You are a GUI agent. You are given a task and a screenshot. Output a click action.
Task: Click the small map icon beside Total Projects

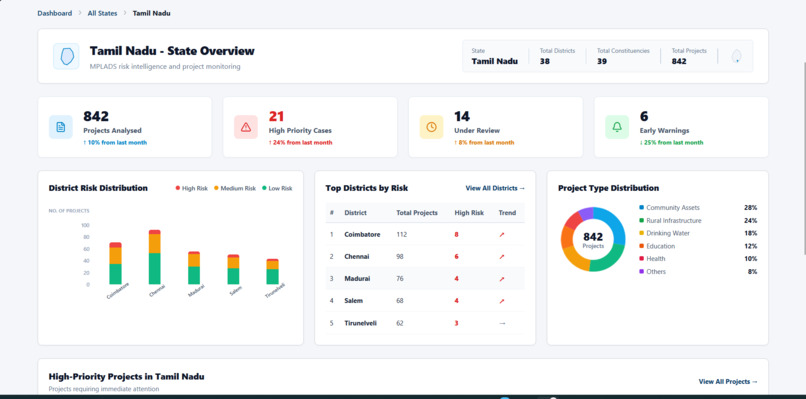tap(737, 56)
